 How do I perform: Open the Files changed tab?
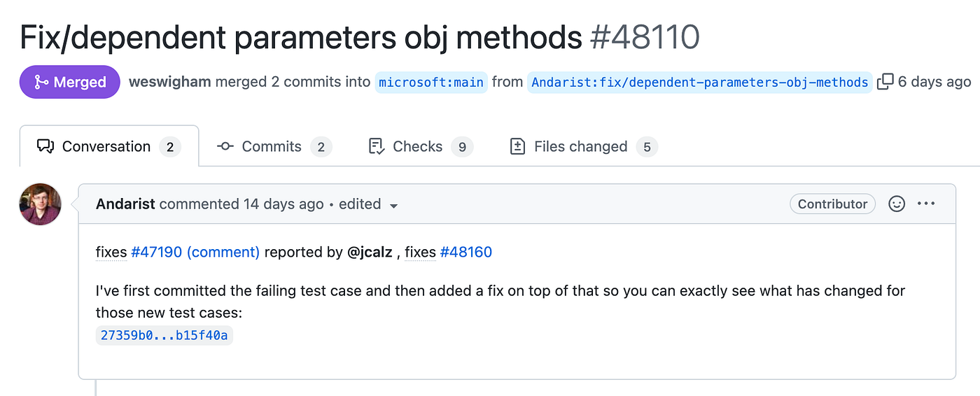[x=580, y=146]
